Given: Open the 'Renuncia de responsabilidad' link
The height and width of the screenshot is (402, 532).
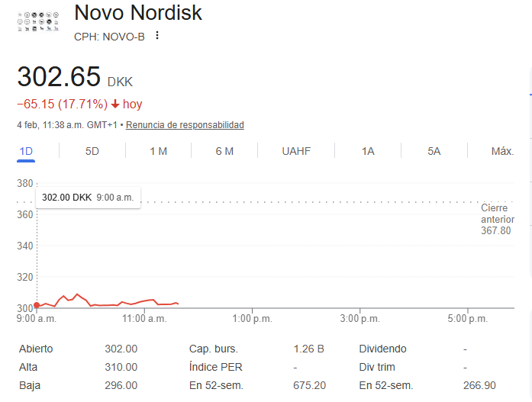Looking at the screenshot, I should coord(185,125).
